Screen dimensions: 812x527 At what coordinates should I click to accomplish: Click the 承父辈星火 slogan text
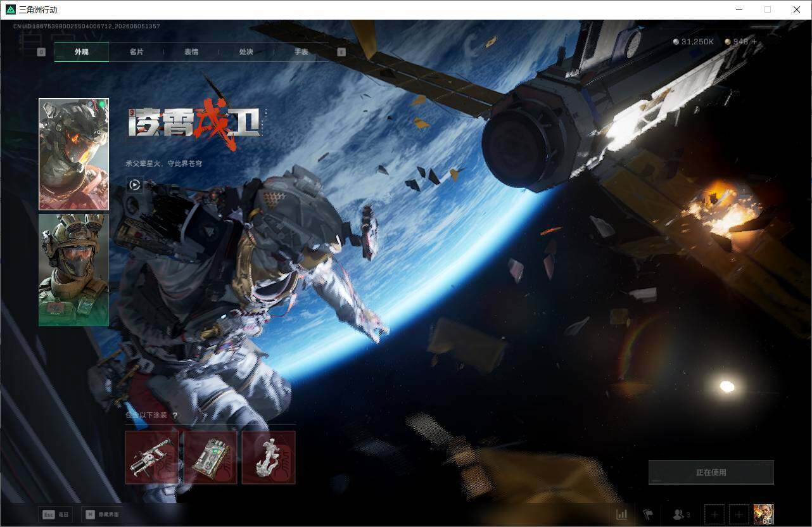(x=164, y=163)
